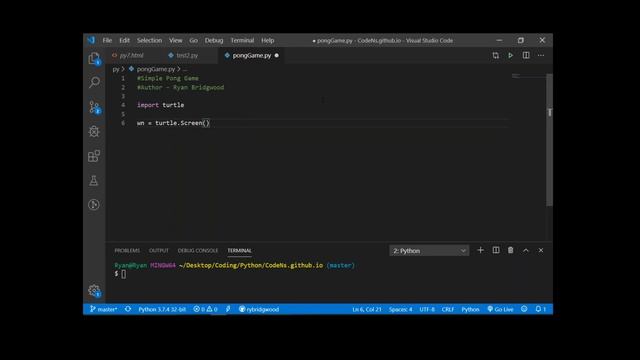
Task: Open the Explorer view in the activity bar
Action: tap(94, 58)
